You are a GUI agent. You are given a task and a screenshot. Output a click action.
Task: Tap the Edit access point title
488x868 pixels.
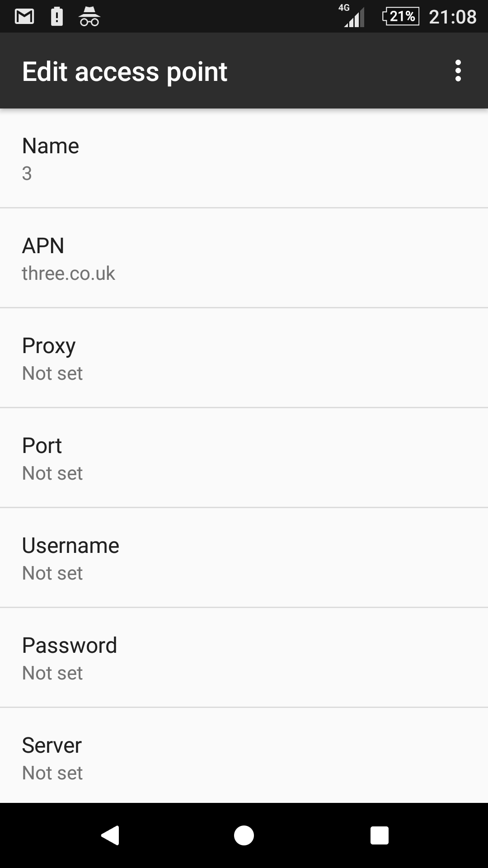(x=125, y=71)
